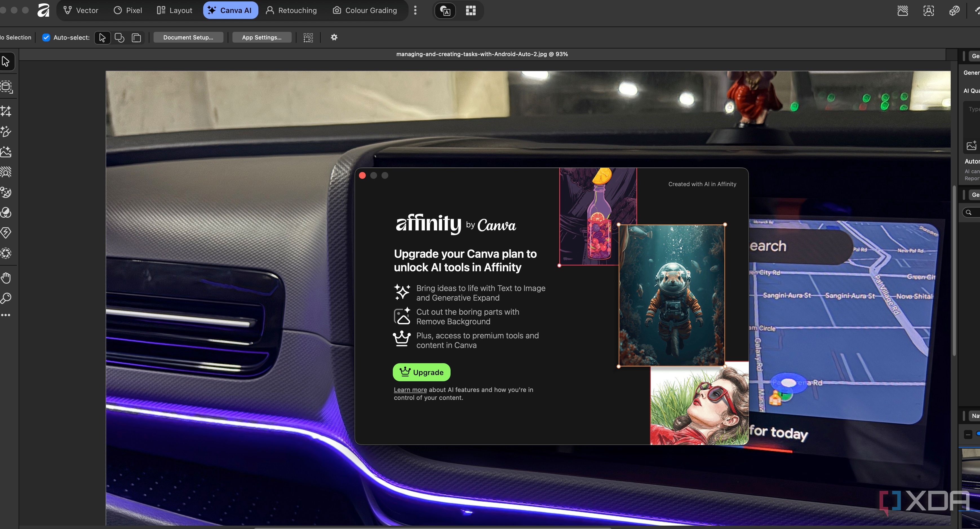
Task: Click the stacked pages icon beside Auto-select
Action: [x=136, y=37]
